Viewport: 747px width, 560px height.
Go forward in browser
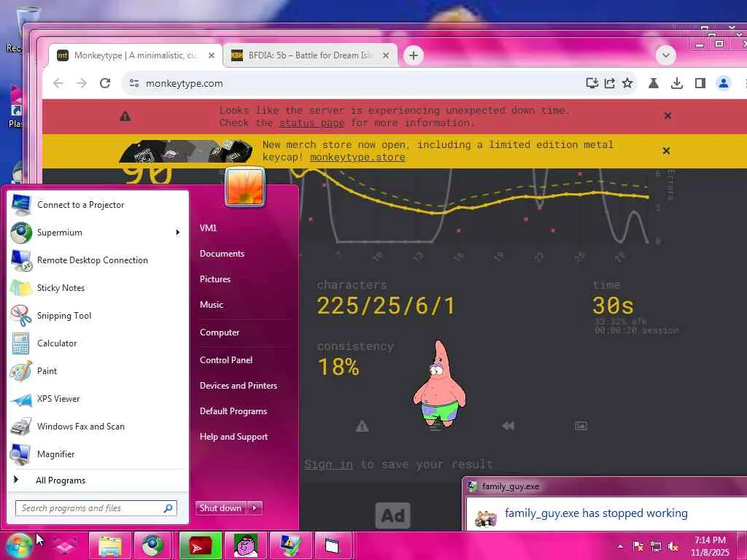pos(82,83)
